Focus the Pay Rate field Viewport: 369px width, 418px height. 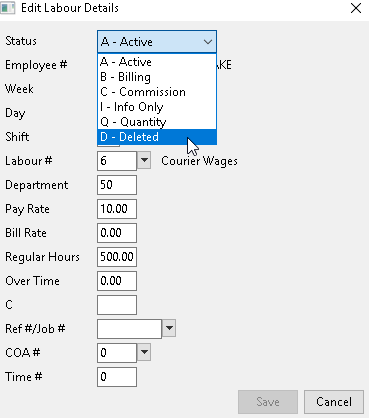tap(117, 209)
